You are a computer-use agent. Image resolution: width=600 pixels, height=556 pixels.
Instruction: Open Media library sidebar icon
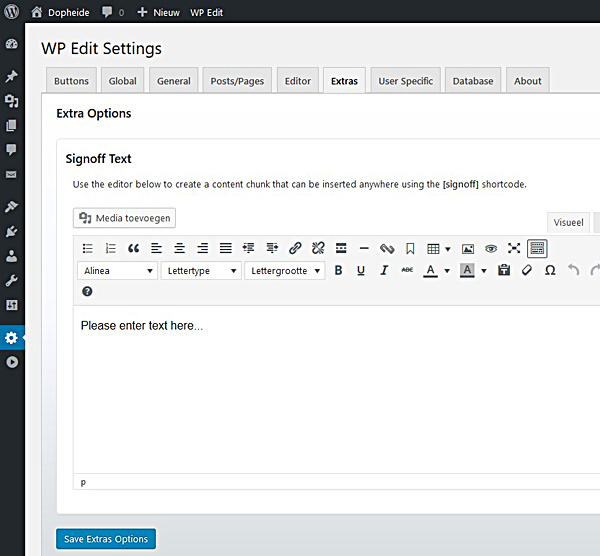point(11,101)
